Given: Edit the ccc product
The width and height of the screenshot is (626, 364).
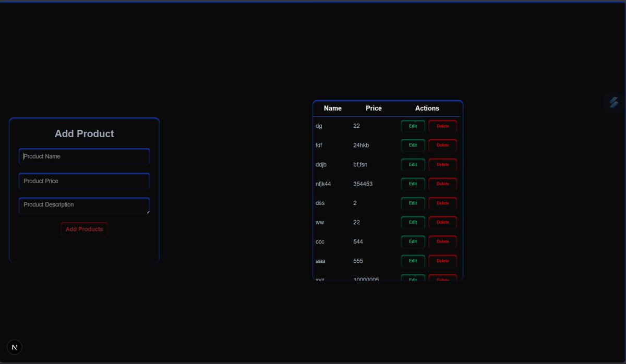Looking at the screenshot, I should [x=413, y=242].
